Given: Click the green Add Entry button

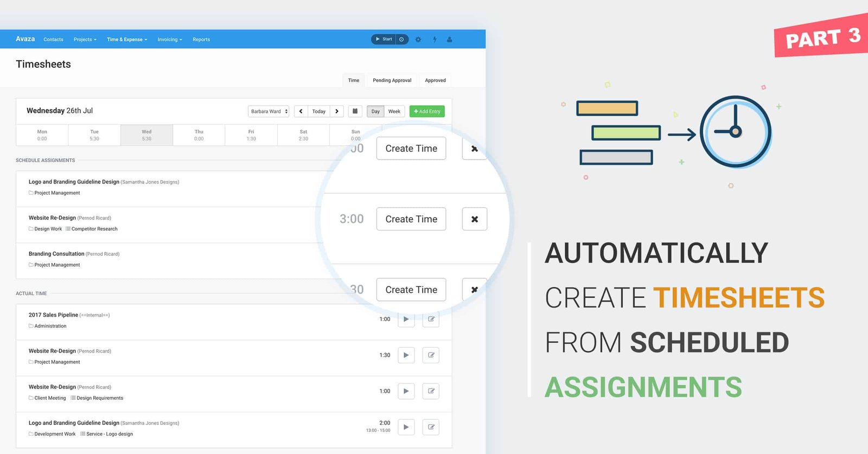Looking at the screenshot, I should point(427,111).
